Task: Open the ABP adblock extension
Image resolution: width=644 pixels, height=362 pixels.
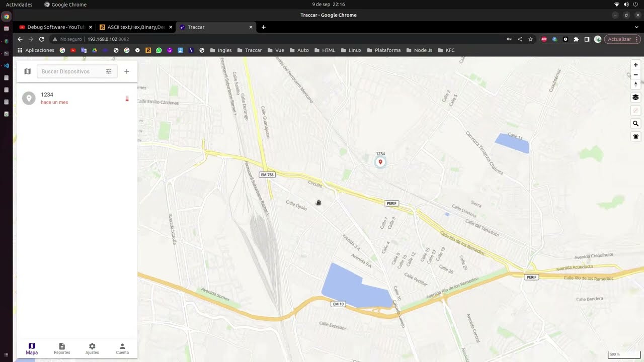Action: coord(544,39)
